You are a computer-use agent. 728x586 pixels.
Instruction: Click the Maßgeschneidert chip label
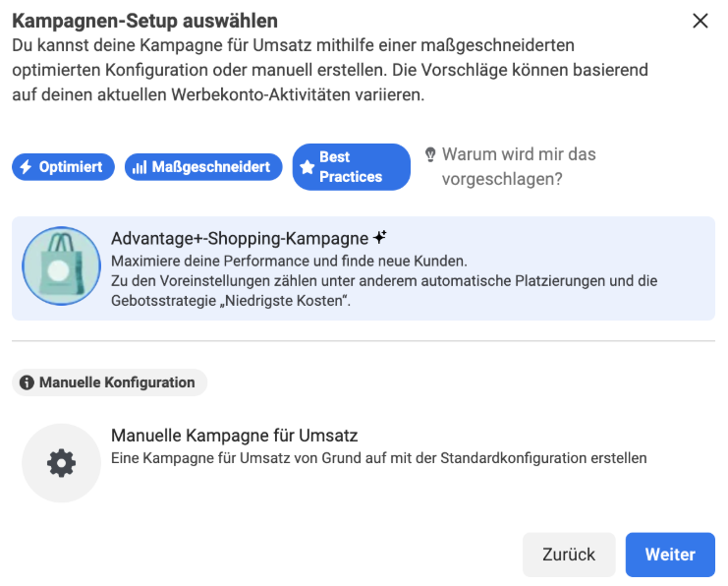pos(211,167)
